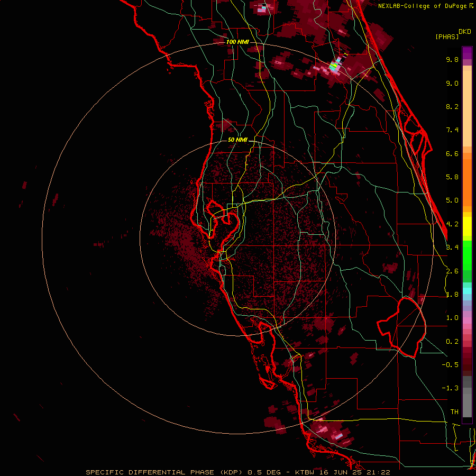The height and width of the screenshot is (476, 476).
Task: Click the 50 NMI range ring label
Action: click(x=237, y=140)
